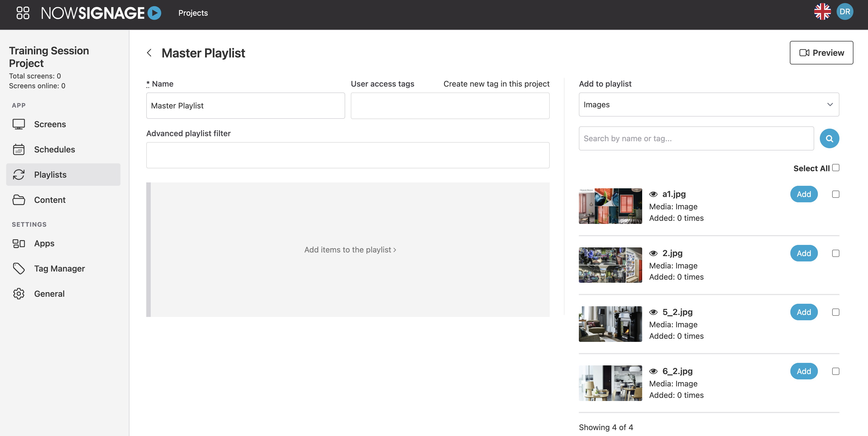Click the blue search magnifier icon
The height and width of the screenshot is (436, 868).
click(830, 138)
